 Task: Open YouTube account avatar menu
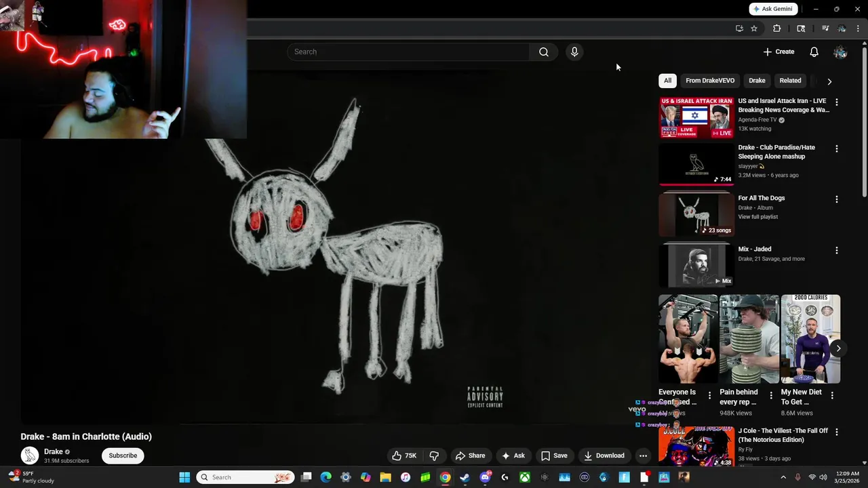[840, 52]
